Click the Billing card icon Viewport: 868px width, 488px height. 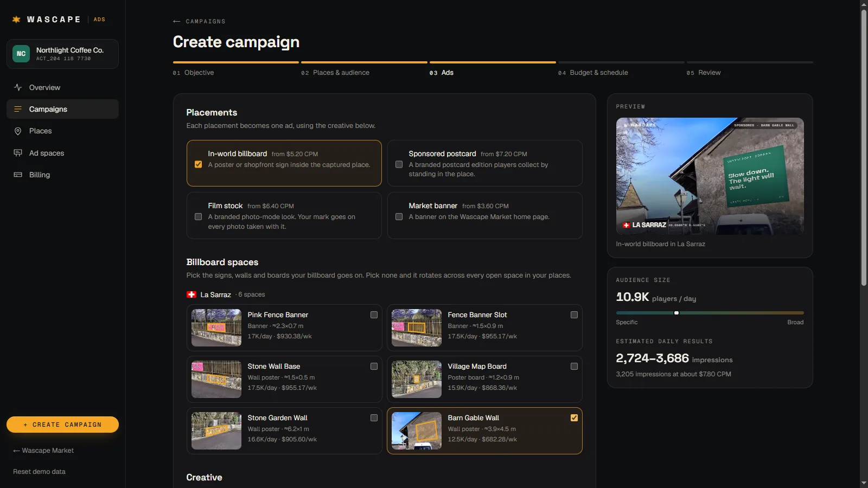[x=18, y=175]
